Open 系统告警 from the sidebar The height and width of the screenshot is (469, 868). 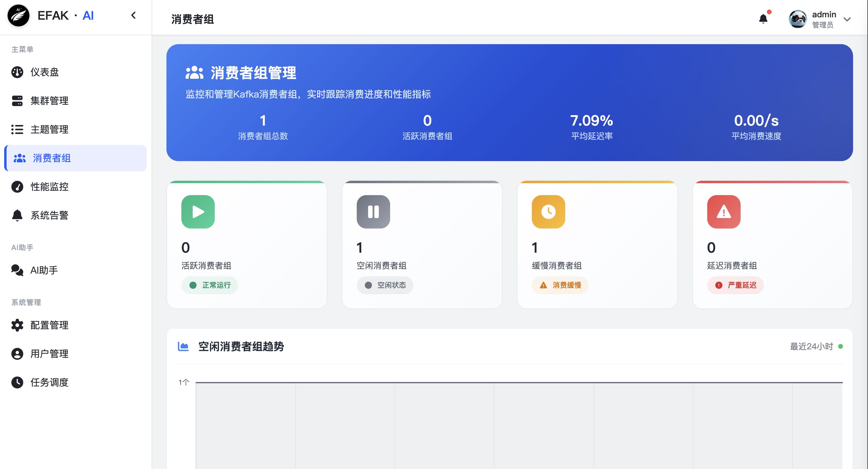pyautogui.click(x=49, y=215)
